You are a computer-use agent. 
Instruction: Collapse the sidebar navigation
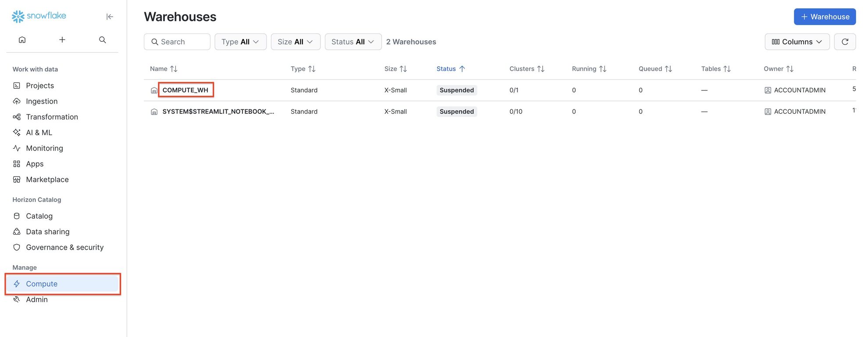click(x=110, y=17)
